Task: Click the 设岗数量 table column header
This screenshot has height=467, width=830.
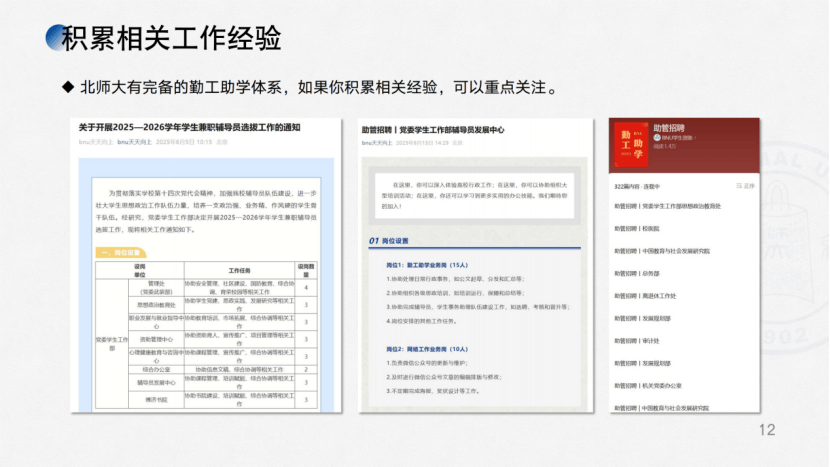Action: pyautogui.click(x=306, y=270)
